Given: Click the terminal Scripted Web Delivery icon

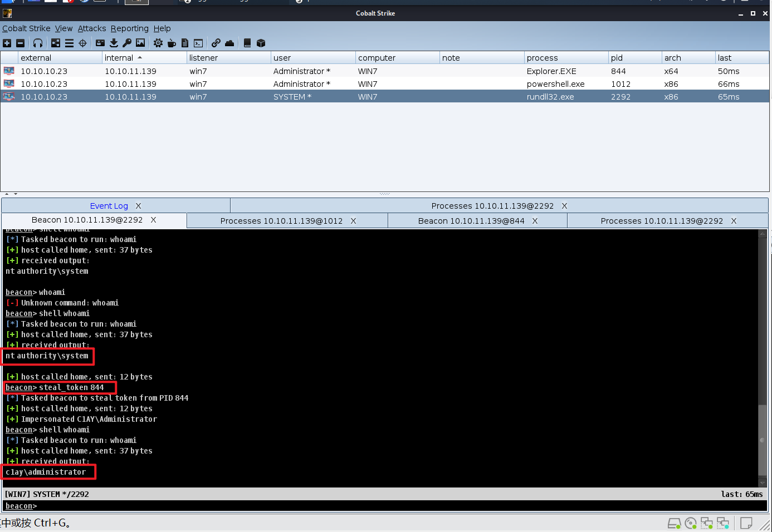Looking at the screenshot, I should 198,43.
